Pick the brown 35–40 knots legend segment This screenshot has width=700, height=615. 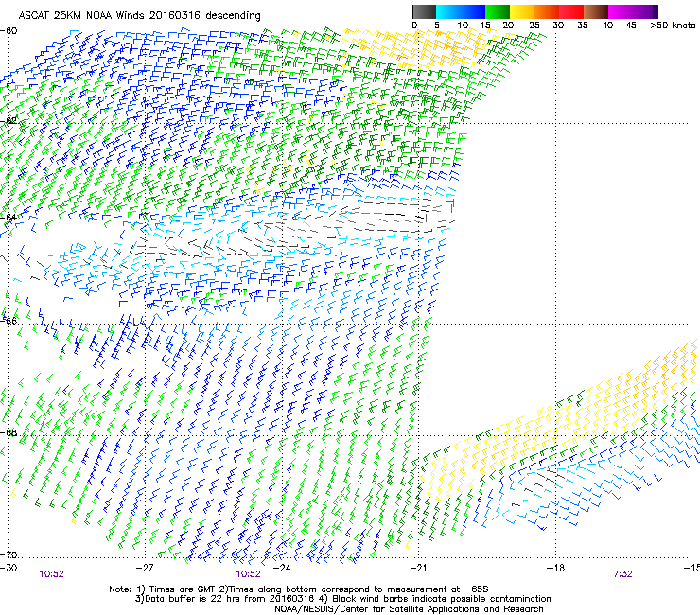pyautogui.click(x=596, y=11)
